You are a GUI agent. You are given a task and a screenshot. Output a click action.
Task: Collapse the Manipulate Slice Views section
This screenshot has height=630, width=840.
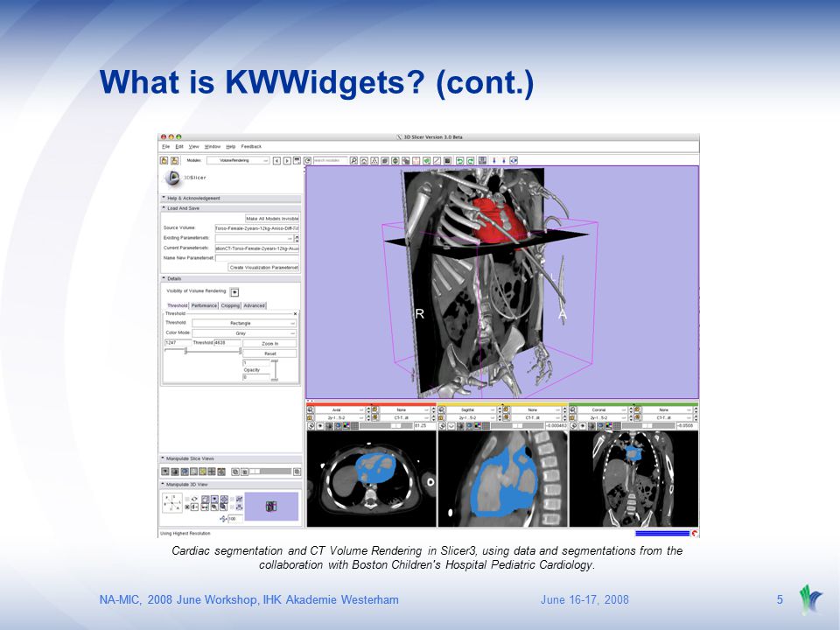(230, 458)
